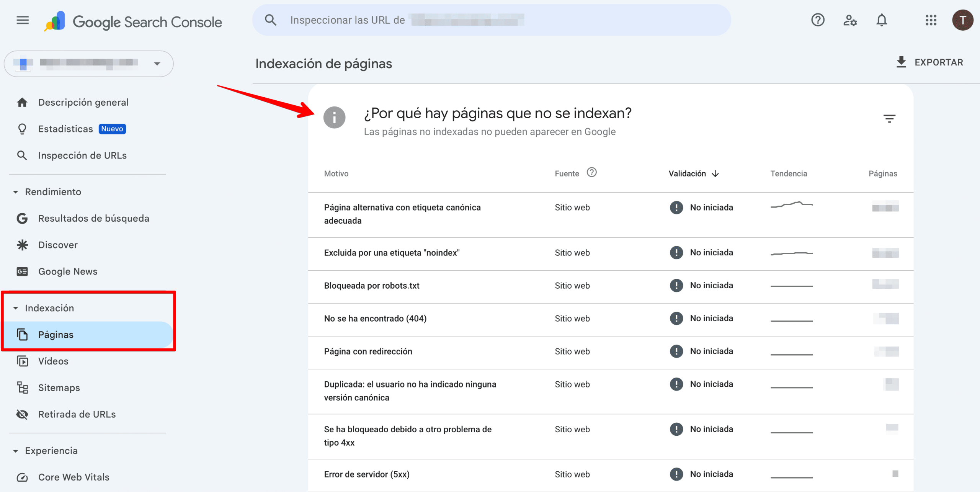The width and height of the screenshot is (980, 492).
Task: Click the canónica adecuada row trend sparkline
Action: tap(792, 205)
